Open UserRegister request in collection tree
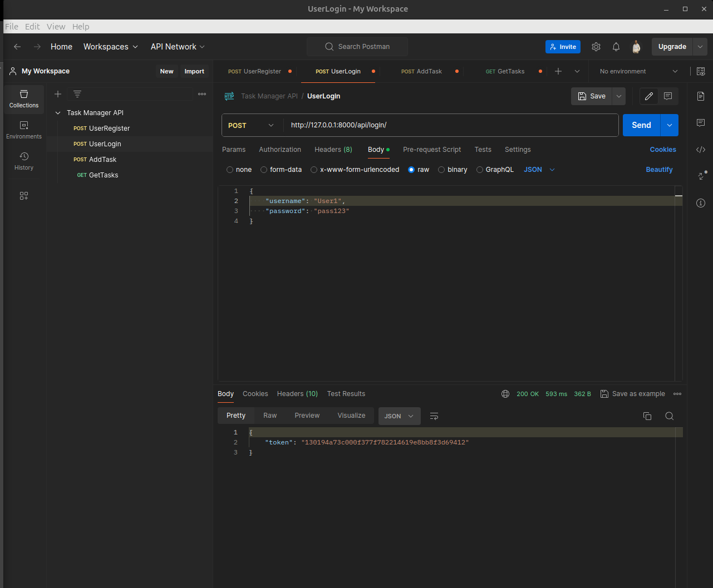Viewport: 713px width, 588px height. click(109, 129)
